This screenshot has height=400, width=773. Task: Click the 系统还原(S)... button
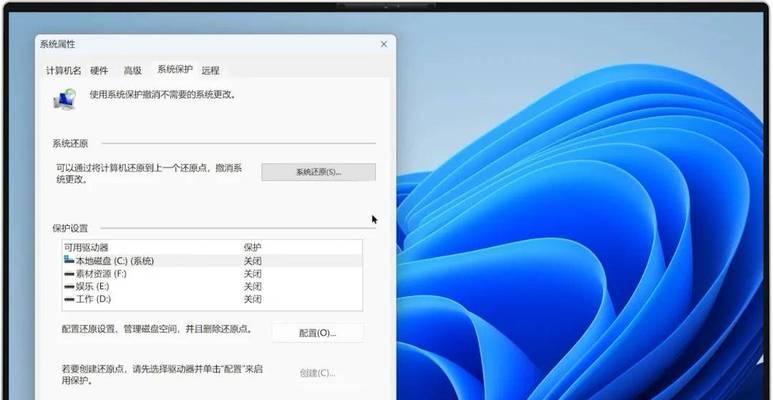(318, 172)
